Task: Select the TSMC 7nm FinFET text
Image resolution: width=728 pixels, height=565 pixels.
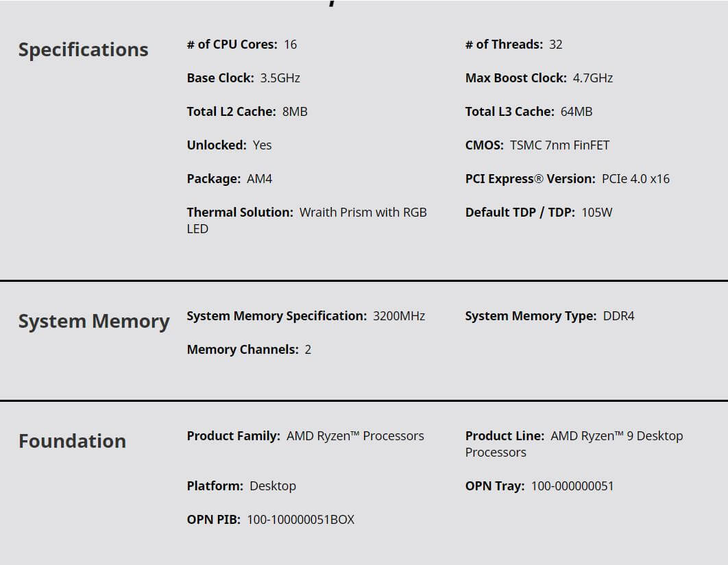Action: coord(559,145)
